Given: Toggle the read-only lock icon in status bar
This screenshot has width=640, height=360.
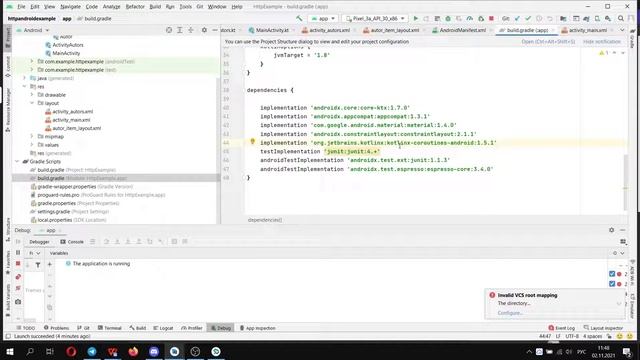Looking at the screenshot, I should (609, 336).
